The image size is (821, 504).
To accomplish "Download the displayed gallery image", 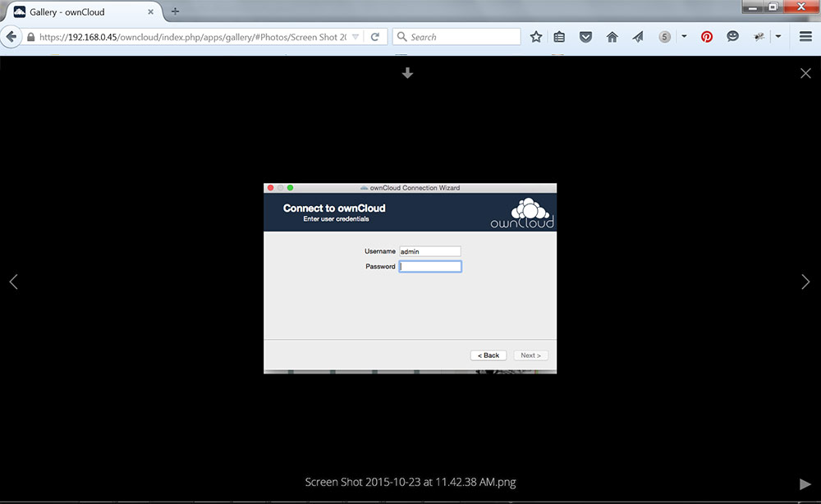I will pos(407,73).
